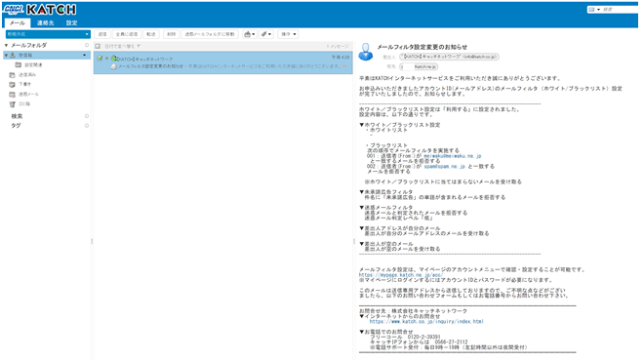Open the print icon in the toolbar
Image resolution: width=644 pixels, height=361 pixels.
coord(250,34)
